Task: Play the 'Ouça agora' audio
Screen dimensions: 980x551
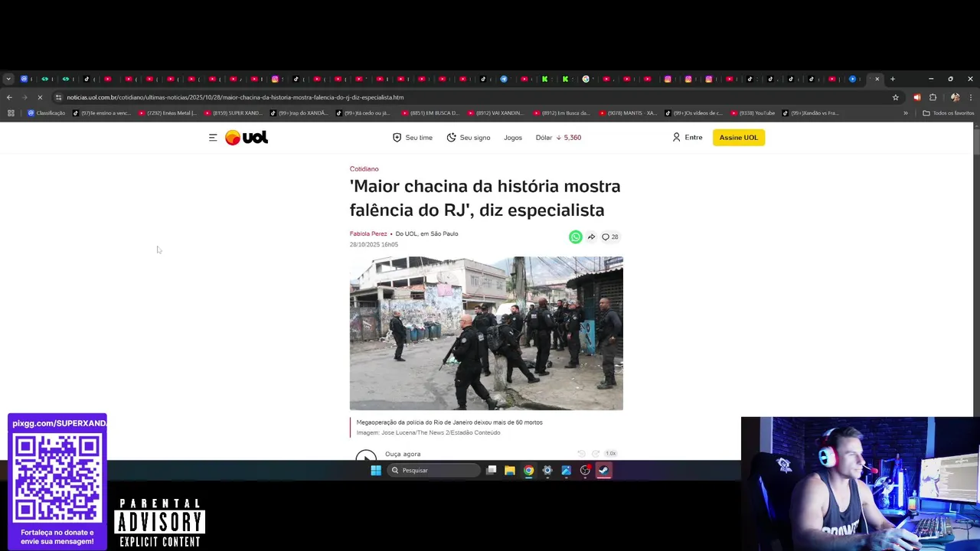Action: pyautogui.click(x=366, y=456)
